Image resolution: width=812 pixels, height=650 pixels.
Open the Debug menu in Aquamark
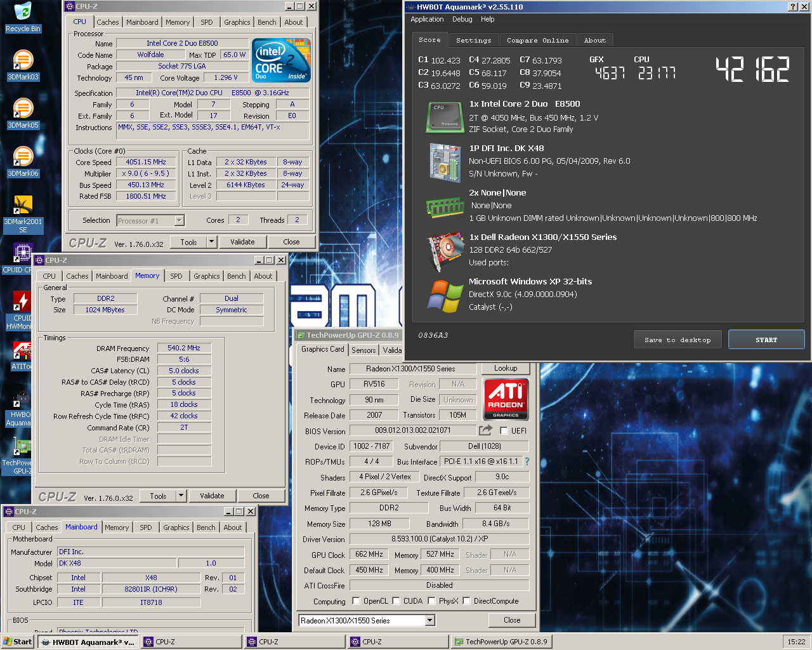point(462,19)
